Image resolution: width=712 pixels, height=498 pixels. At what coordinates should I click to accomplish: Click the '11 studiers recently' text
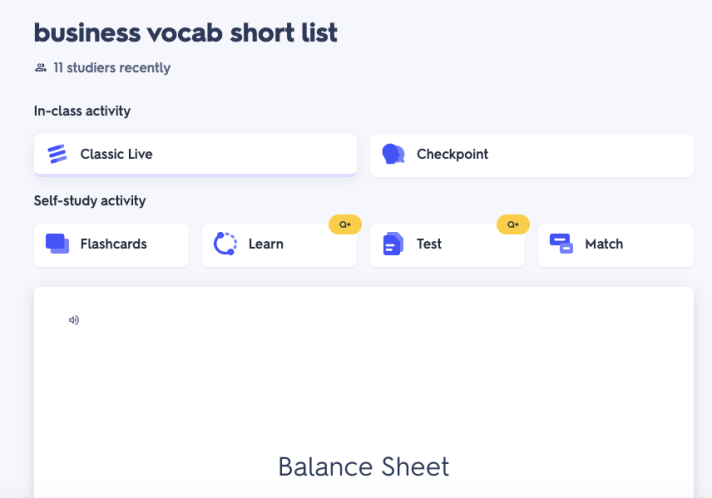coord(111,68)
